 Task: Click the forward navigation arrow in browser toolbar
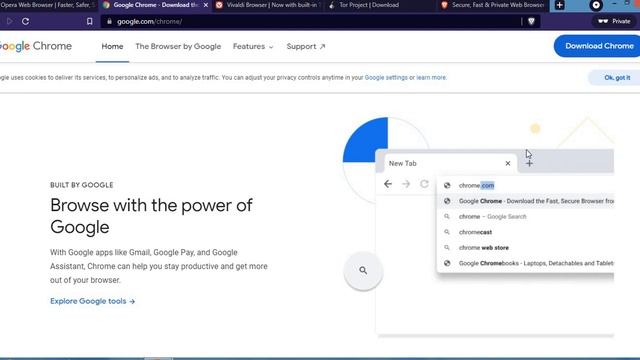tap(9, 21)
